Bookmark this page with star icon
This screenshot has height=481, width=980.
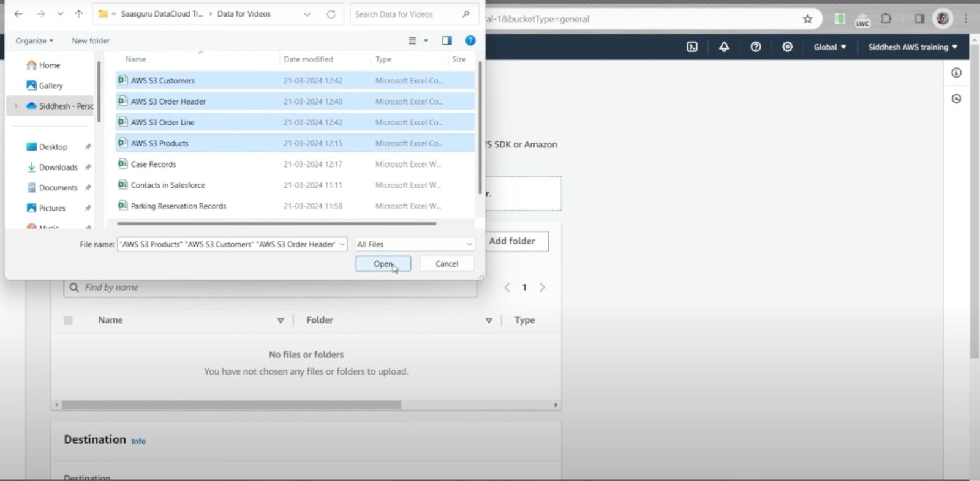(x=808, y=19)
